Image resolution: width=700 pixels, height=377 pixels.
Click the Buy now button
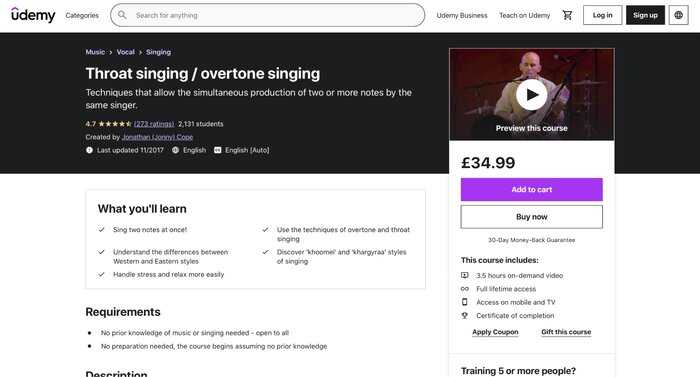point(531,217)
